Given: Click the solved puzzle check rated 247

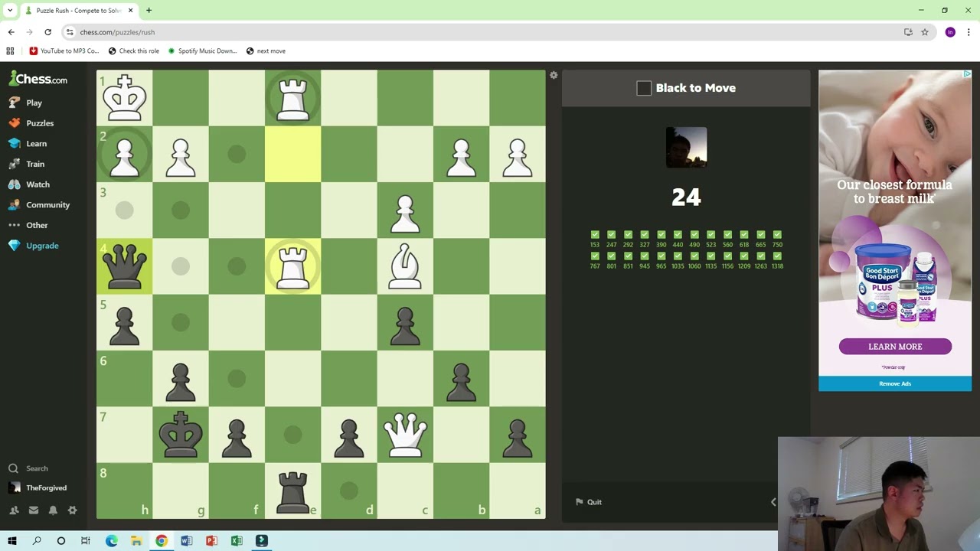Looking at the screenshot, I should click(x=611, y=235).
